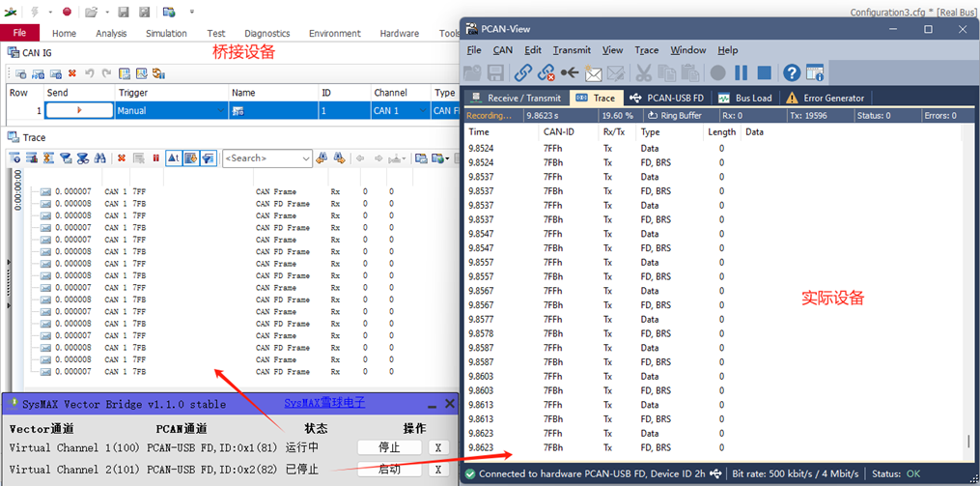Stop the PCAN-View trace recording
This screenshot has height=486, width=980.
(x=764, y=73)
